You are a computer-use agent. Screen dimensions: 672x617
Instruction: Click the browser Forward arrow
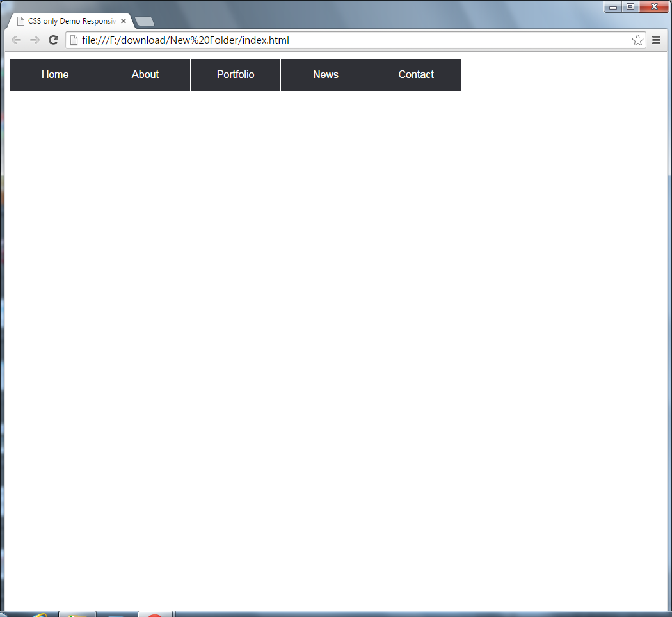click(35, 40)
